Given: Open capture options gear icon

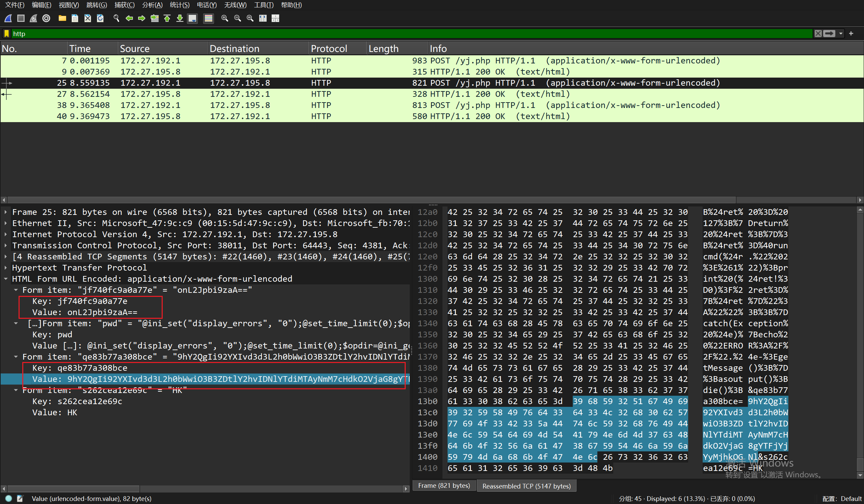Looking at the screenshot, I should [x=46, y=18].
